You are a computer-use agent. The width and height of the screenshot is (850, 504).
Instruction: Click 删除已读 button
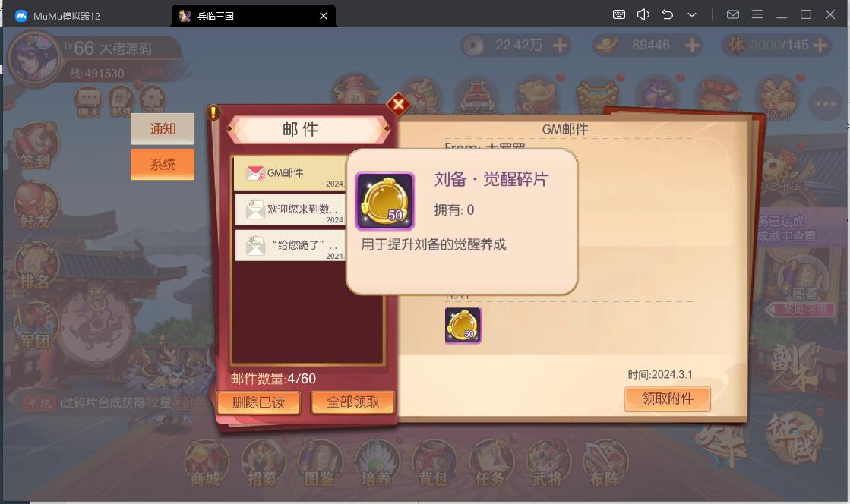pyautogui.click(x=258, y=402)
